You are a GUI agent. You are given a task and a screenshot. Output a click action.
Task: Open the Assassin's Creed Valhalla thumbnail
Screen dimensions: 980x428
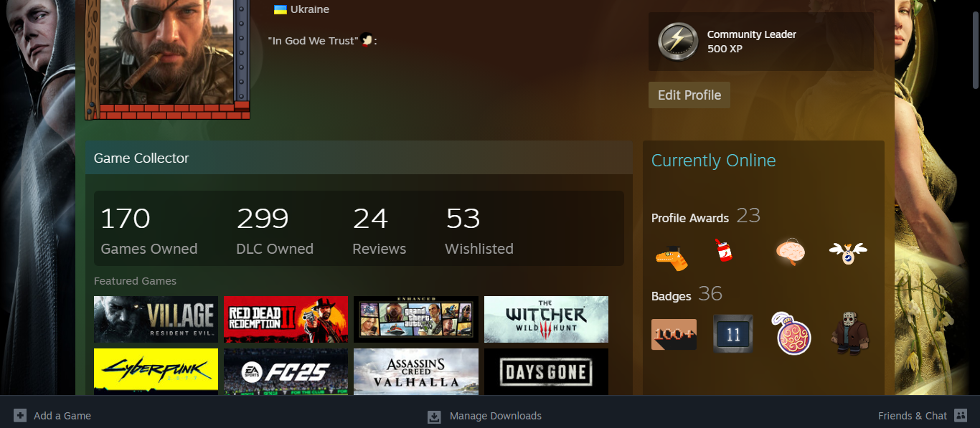[x=416, y=371]
